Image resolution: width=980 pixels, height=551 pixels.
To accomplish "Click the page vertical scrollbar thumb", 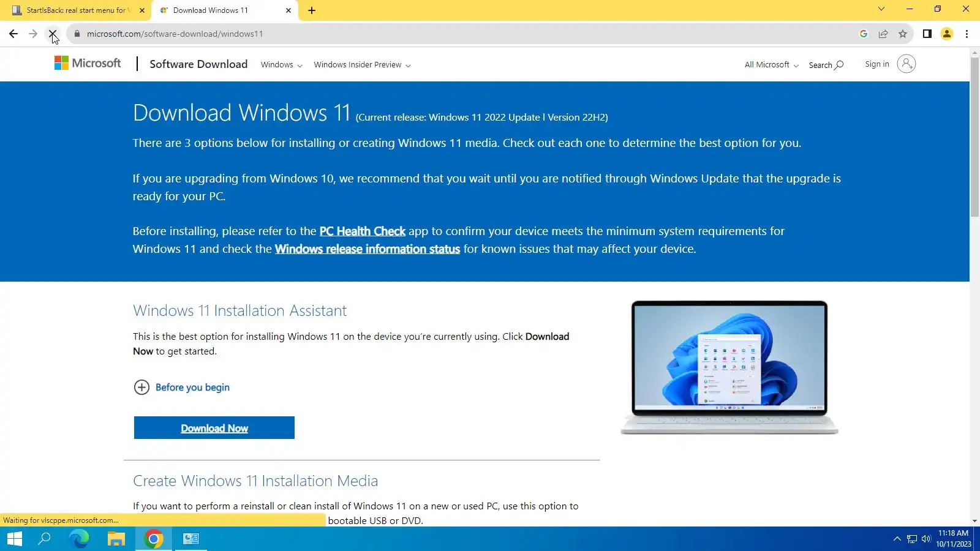I will [974, 137].
